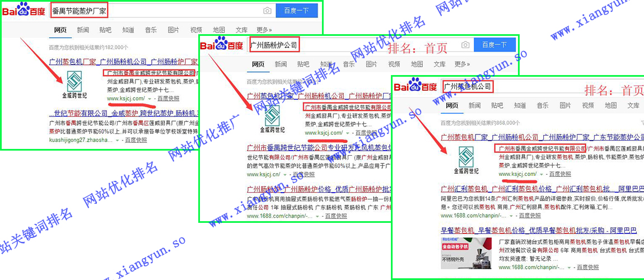Focus the 广州蒸包机公司 search input field
The width and height of the screenshot is (644, 280).
tap(543, 87)
